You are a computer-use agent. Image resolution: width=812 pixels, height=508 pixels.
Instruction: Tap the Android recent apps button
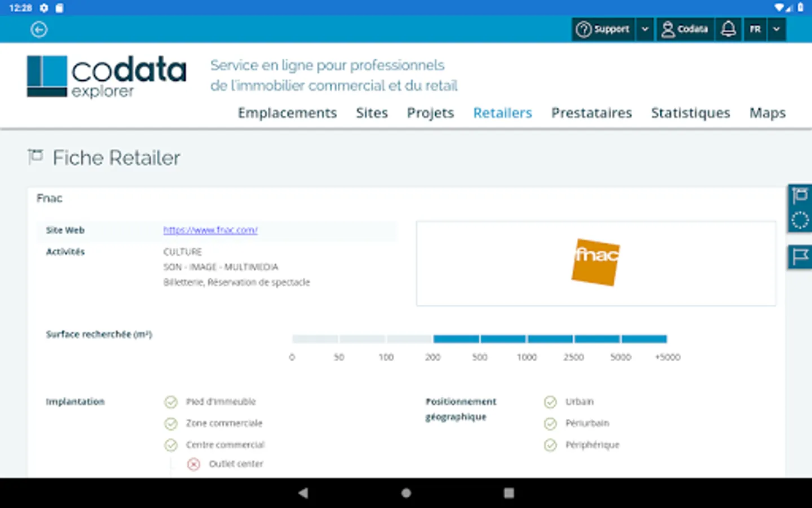coord(509,493)
